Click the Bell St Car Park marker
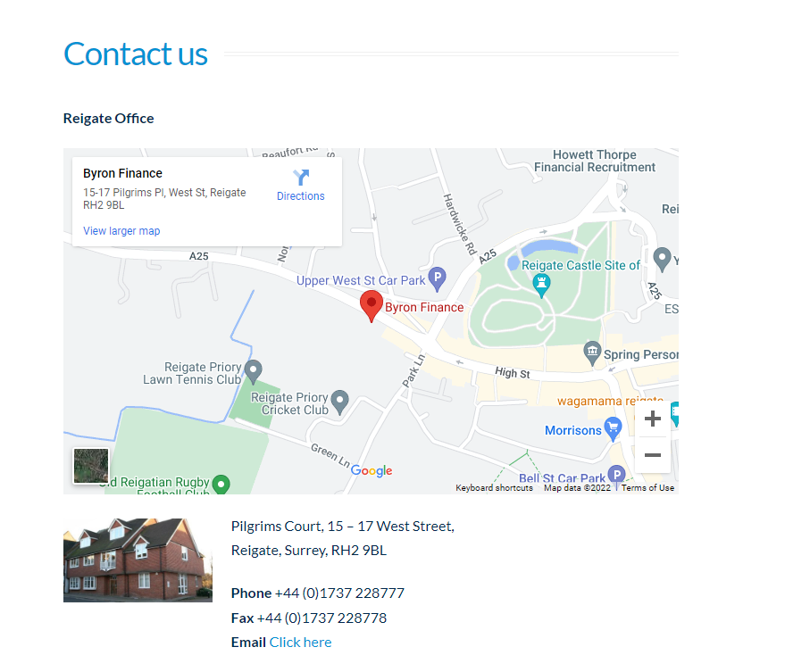Viewport: 810px width, 672px height. coord(616,474)
